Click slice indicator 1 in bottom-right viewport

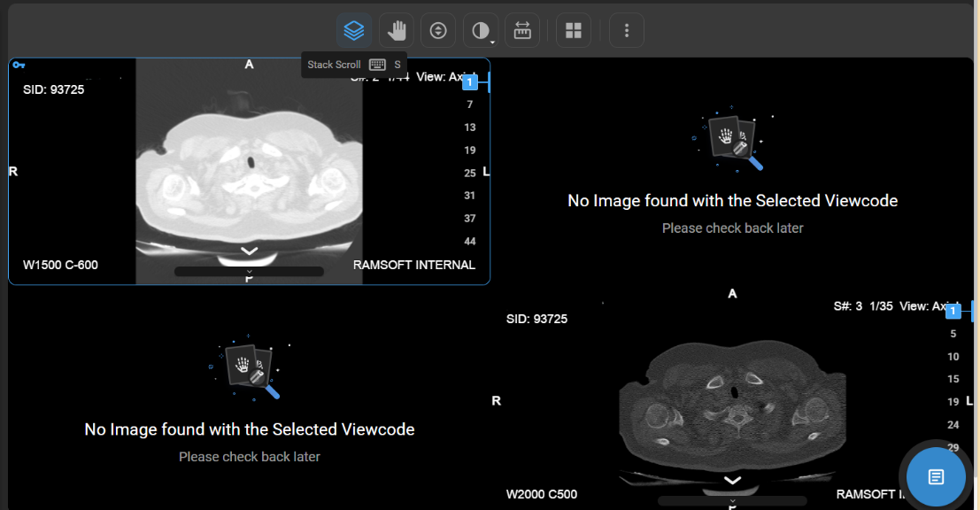(x=953, y=312)
